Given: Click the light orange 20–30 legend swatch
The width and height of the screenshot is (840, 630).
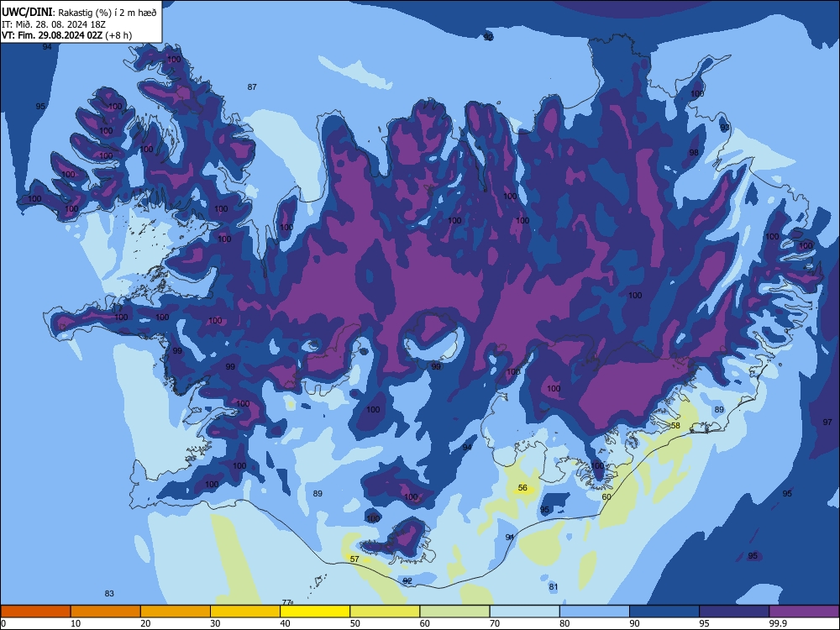Looking at the screenshot, I should [176, 612].
